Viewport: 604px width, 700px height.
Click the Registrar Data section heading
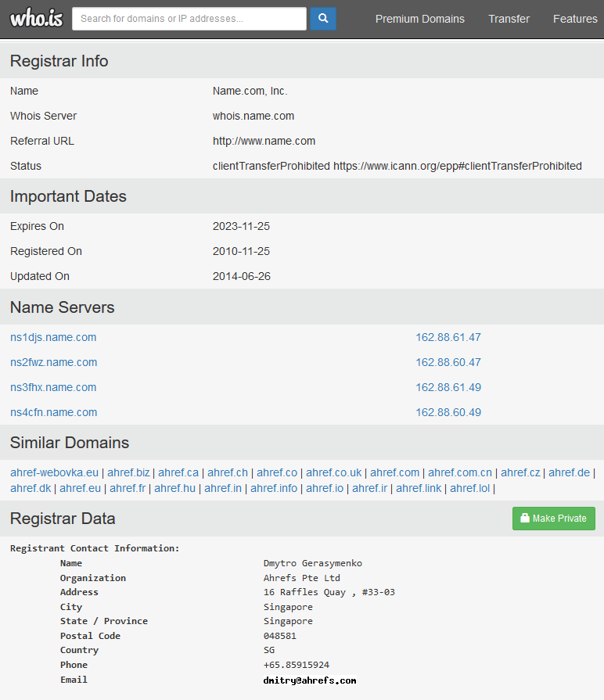[63, 519]
